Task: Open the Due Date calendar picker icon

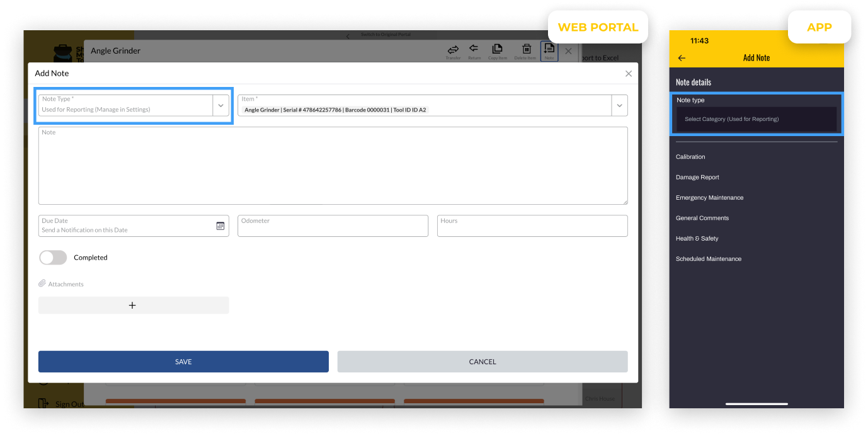Action: [220, 226]
